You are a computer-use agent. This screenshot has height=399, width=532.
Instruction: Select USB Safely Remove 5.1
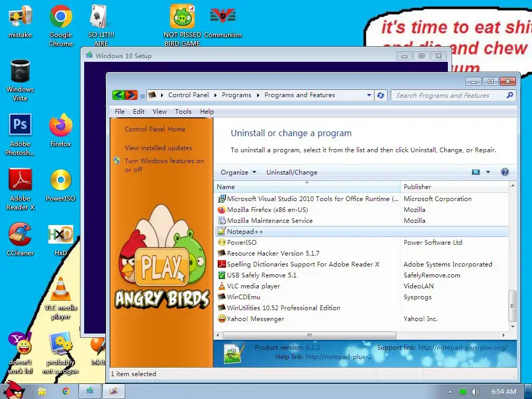coord(362,275)
